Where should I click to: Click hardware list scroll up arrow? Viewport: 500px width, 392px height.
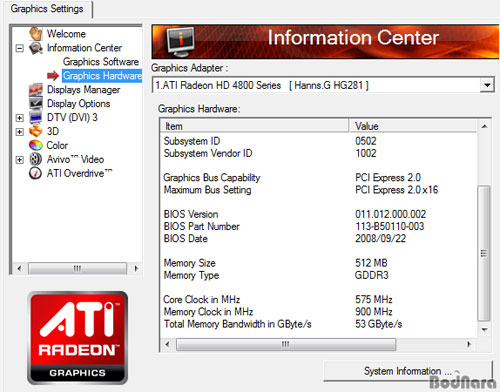click(484, 126)
